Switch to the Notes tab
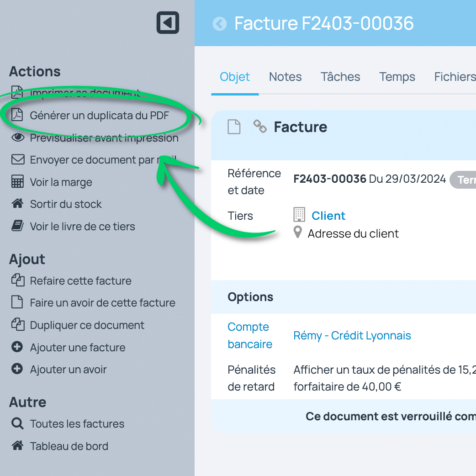This screenshot has width=476, height=476. [285, 76]
